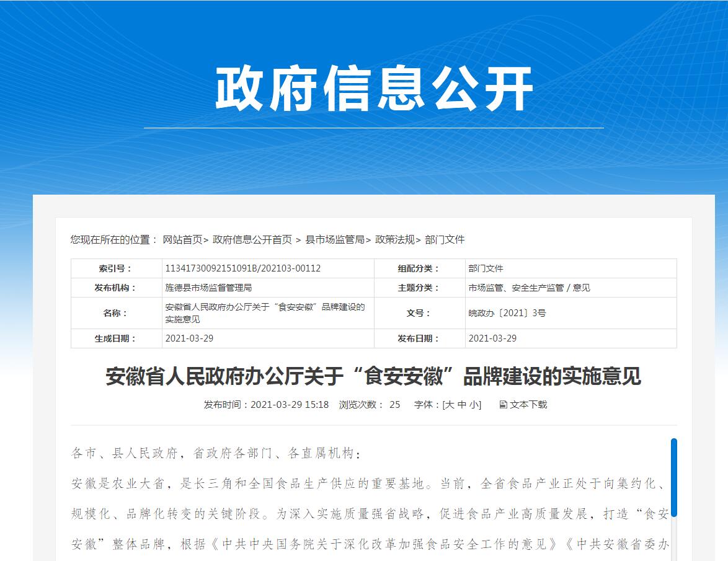Click 主题分类 value 市场监管、安全生产监管 / 意见
The image size is (728, 561).
point(530,288)
